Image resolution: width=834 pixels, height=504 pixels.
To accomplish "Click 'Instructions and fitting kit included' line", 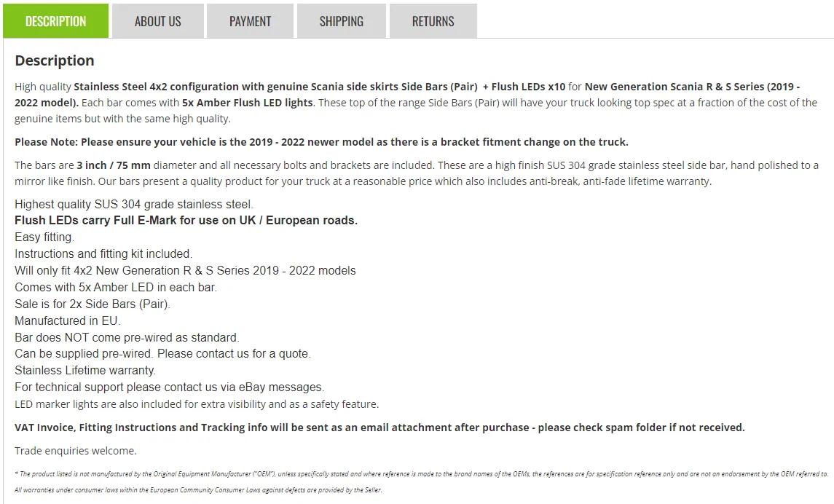I will point(103,253).
